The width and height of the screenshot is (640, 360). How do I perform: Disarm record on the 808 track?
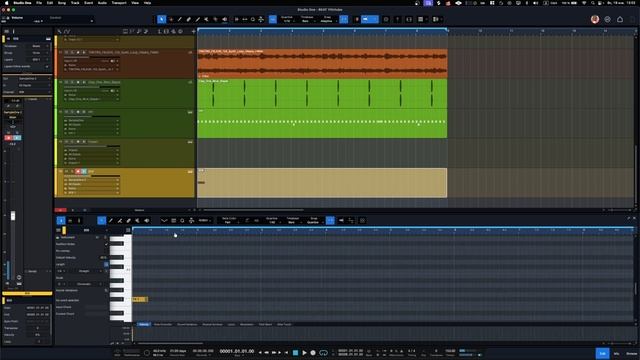point(78,171)
